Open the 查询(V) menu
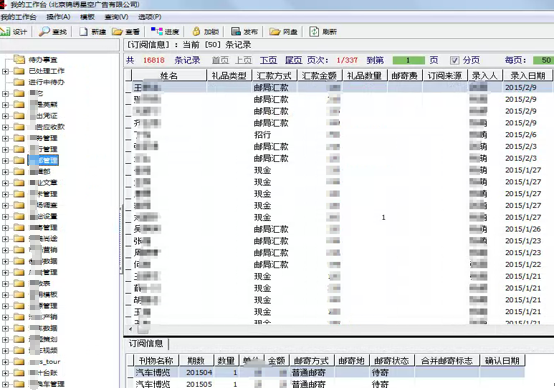This screenshot has height=391, width=555. [116, 17]
